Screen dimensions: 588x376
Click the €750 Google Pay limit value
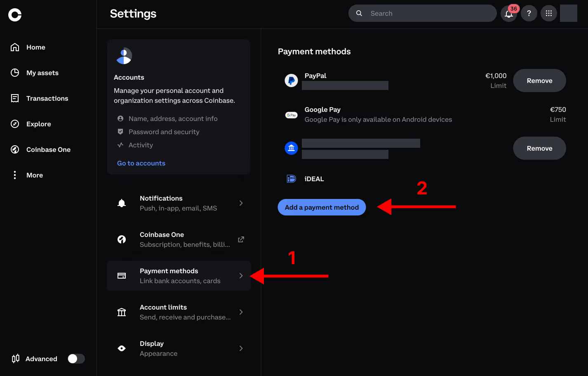[558, 109]
